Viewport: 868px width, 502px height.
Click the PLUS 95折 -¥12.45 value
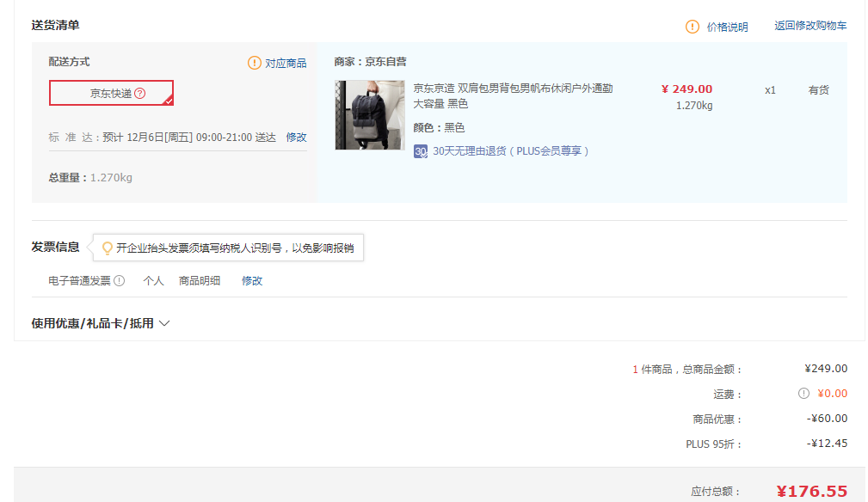pyautogui.click(x=827, y=443)
